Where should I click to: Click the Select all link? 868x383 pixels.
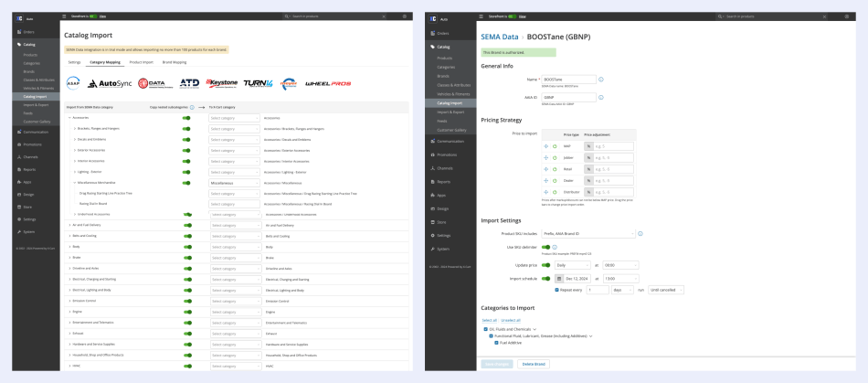(490, 320)
